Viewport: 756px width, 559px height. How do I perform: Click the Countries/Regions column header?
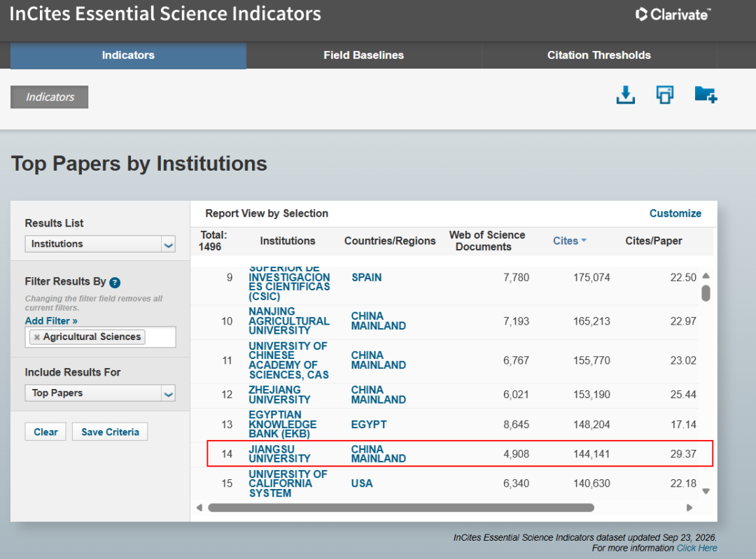pos(390,241)
